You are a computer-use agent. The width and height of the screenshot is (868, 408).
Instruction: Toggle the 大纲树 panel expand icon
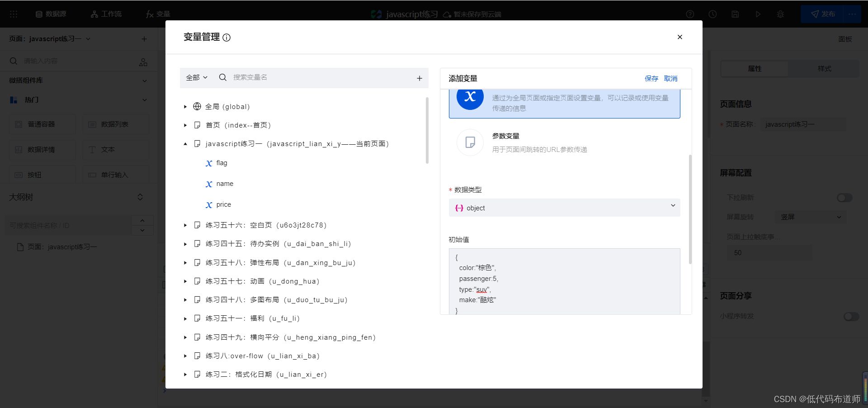coord(140,197)
